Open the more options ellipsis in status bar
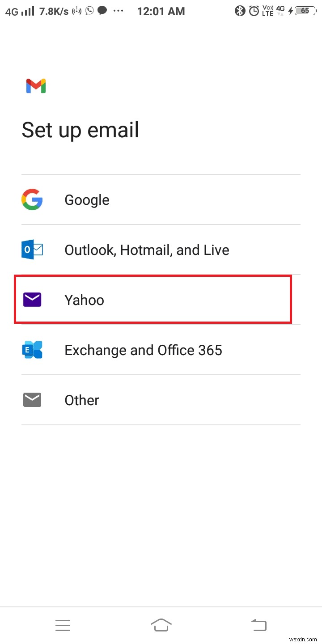322x644 pixels. [118, 11]
